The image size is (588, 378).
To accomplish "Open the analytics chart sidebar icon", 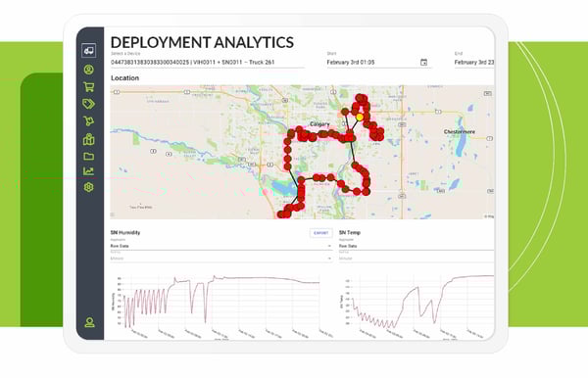I will pos(89,171).
